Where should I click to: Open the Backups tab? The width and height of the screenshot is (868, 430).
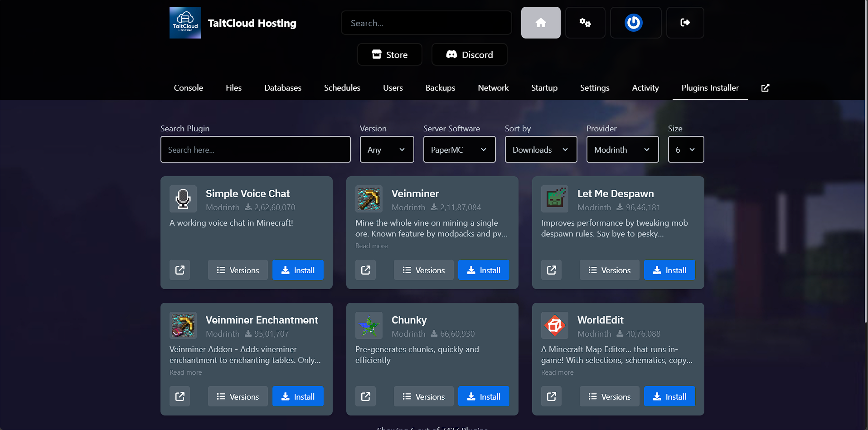coord(440,88)
